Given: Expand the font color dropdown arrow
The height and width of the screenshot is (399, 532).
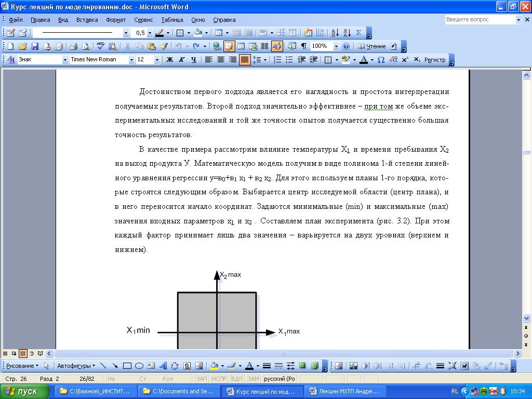Looking at the screenshot, I should coord(372,60).
